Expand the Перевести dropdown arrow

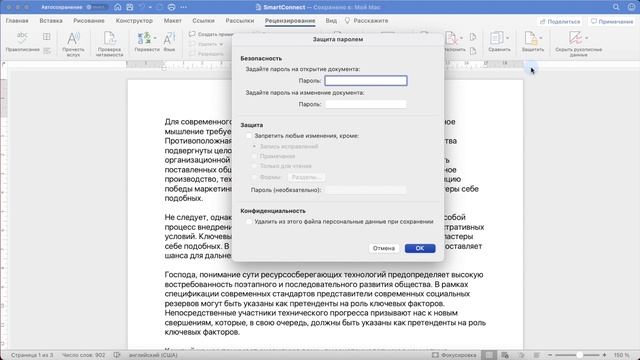point(155,38)
